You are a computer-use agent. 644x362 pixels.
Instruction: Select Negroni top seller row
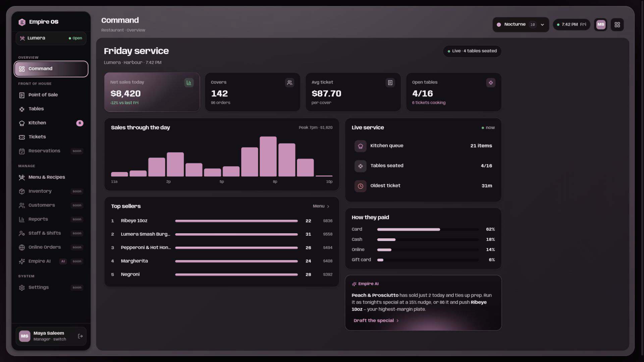pyautogui.click(x=222, y=275)
